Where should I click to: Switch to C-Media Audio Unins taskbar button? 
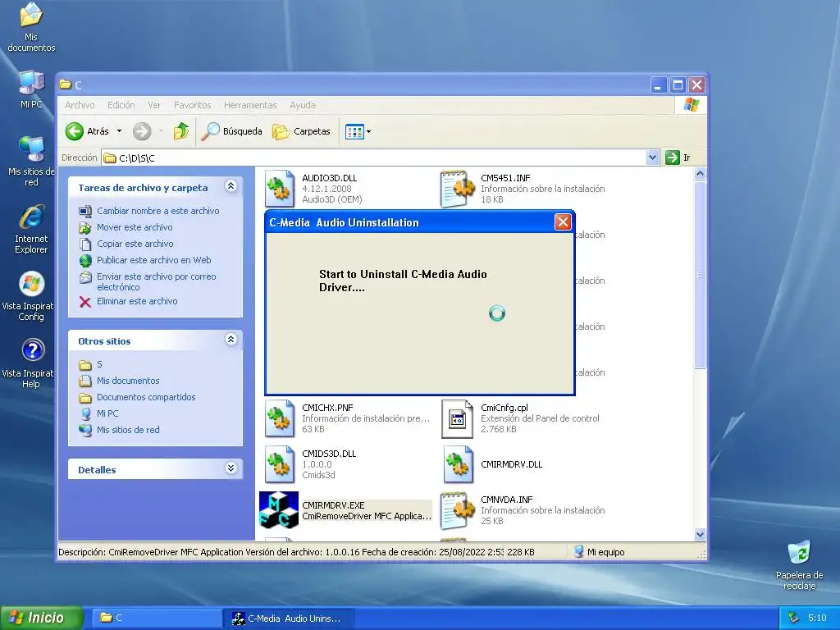(x=290, y=619)
